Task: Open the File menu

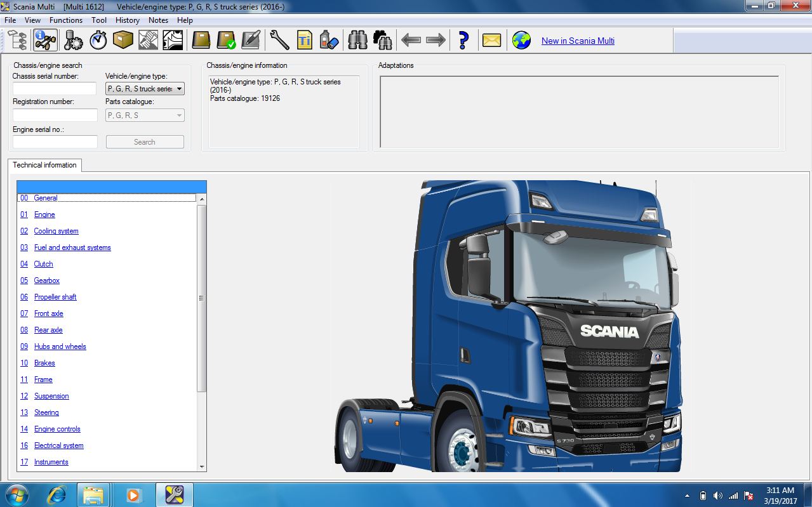Action: (x=10, y=20)
